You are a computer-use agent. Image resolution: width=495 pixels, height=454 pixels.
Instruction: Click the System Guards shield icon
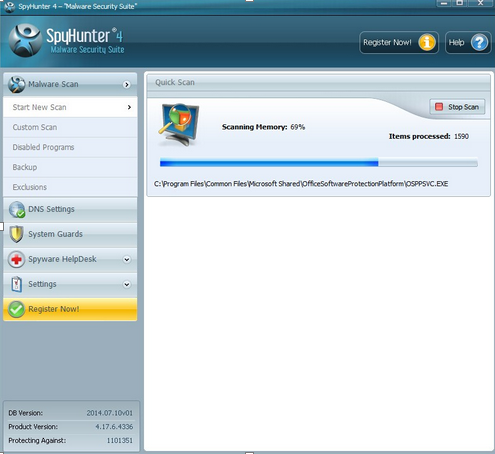coord(16,234)
